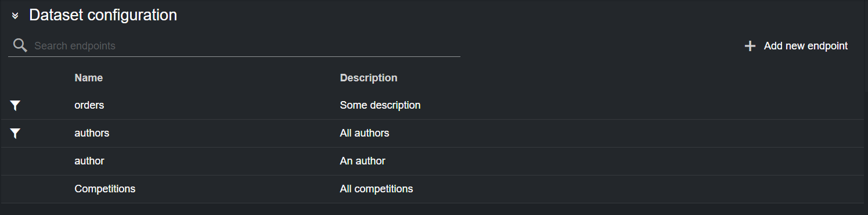This screenshot has height=215, width=868.
Task: Collapse the Dataset configuration section chevron
Action: [15, 16]
